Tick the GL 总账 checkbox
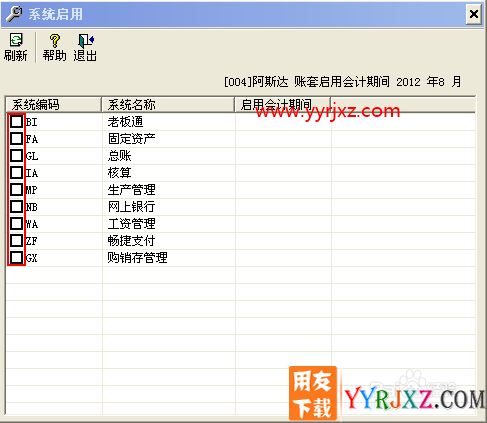The width and height of the screenshot is (487, 423). [16, 155]
